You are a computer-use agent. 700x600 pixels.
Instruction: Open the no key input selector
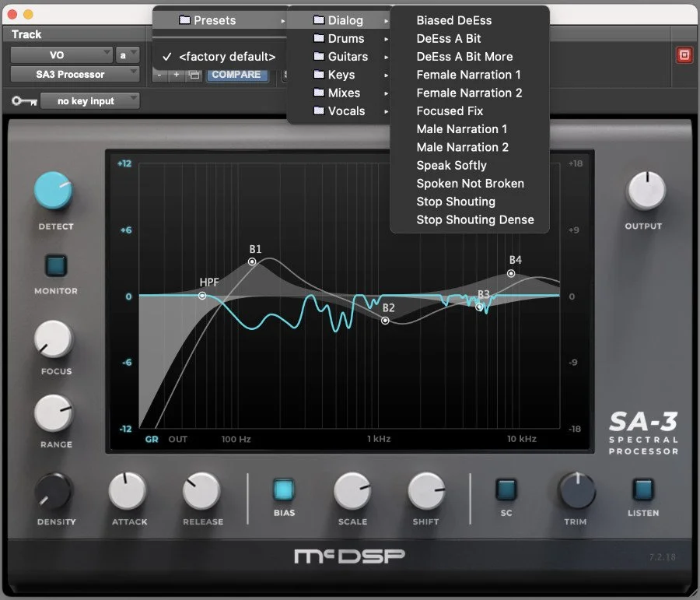[x=90, y=100]
